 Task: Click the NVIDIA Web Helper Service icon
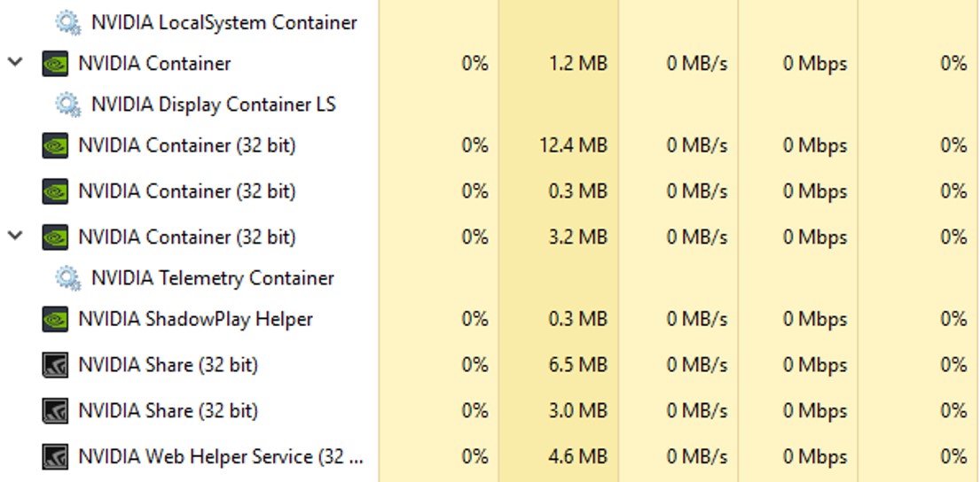click(55, 457)
